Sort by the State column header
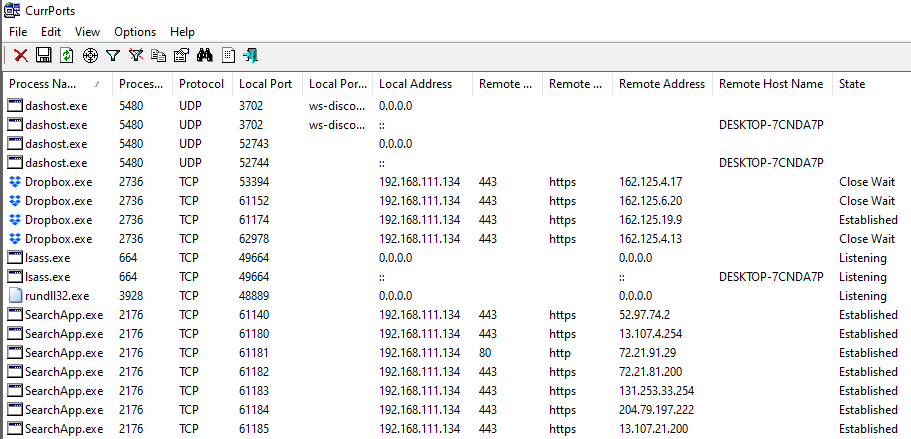911x439 pixels. [852, 84]
